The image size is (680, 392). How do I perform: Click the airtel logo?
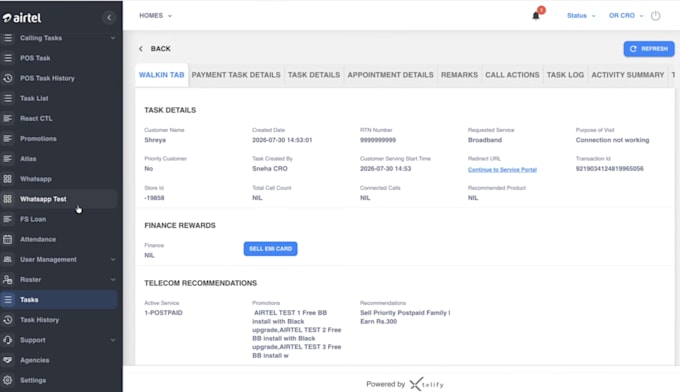tap(22, 18)
